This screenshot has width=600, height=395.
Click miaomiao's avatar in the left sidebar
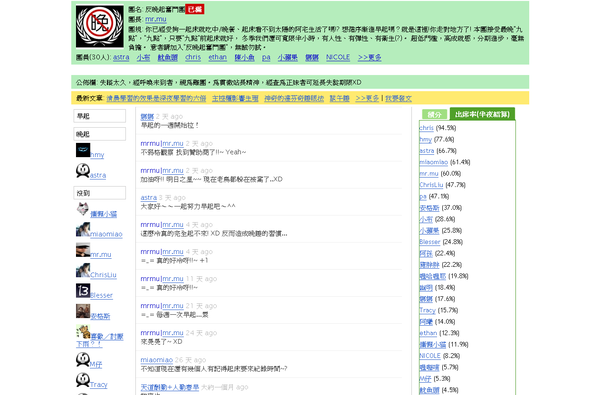pos(83,229)
